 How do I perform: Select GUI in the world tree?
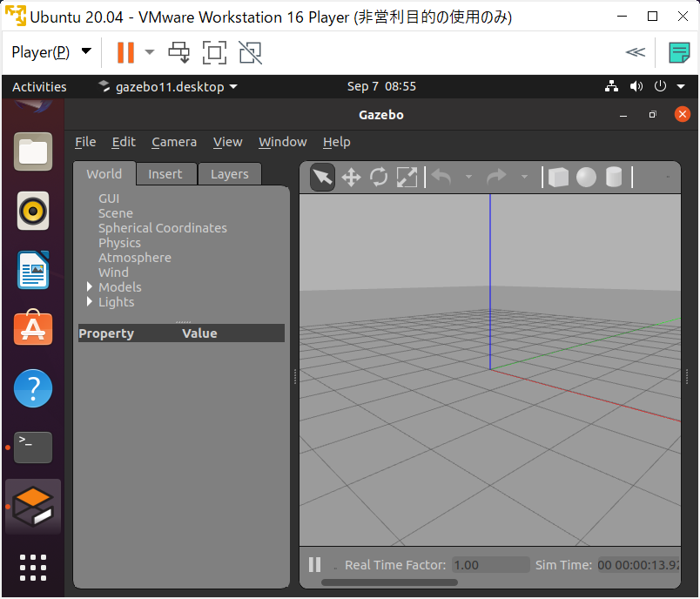[x=109, y=199]
